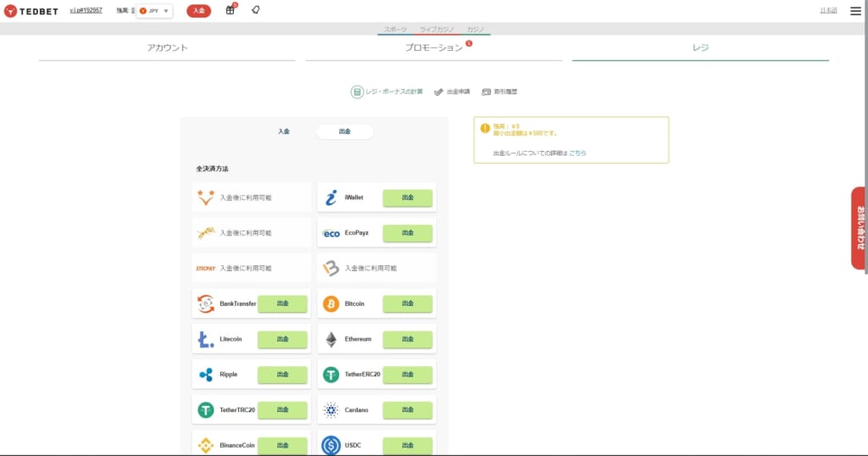Click the red 入金 header button

(x=198, y=10)
